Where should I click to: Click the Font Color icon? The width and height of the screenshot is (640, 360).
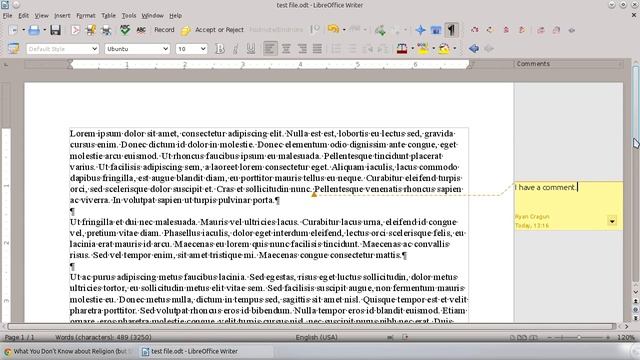(x=402, y=49)
